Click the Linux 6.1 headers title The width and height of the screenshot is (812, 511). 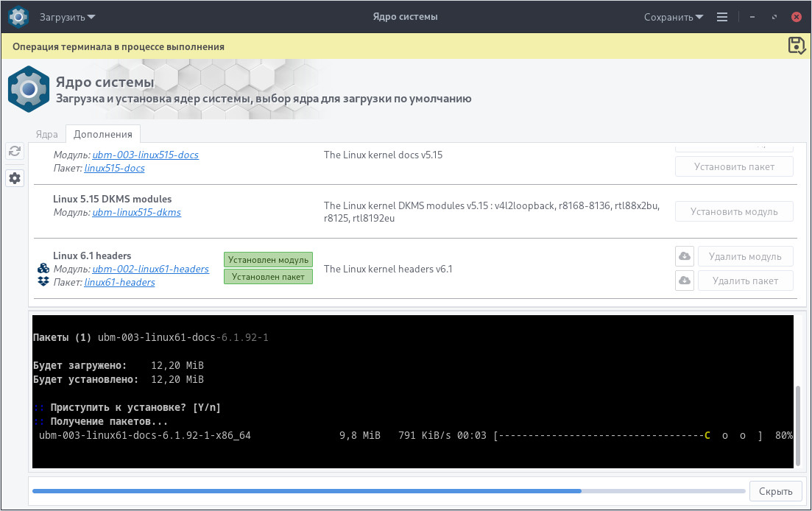tap(92, 255)
